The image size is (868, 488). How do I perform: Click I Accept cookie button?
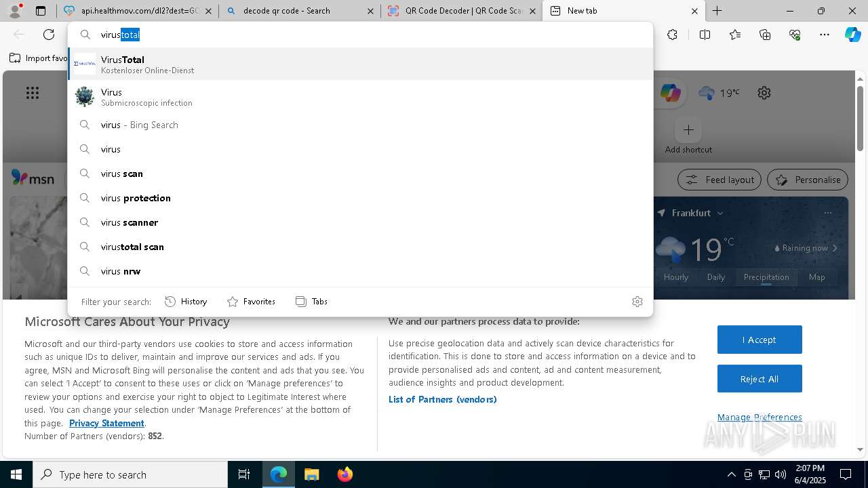(759, 340)
